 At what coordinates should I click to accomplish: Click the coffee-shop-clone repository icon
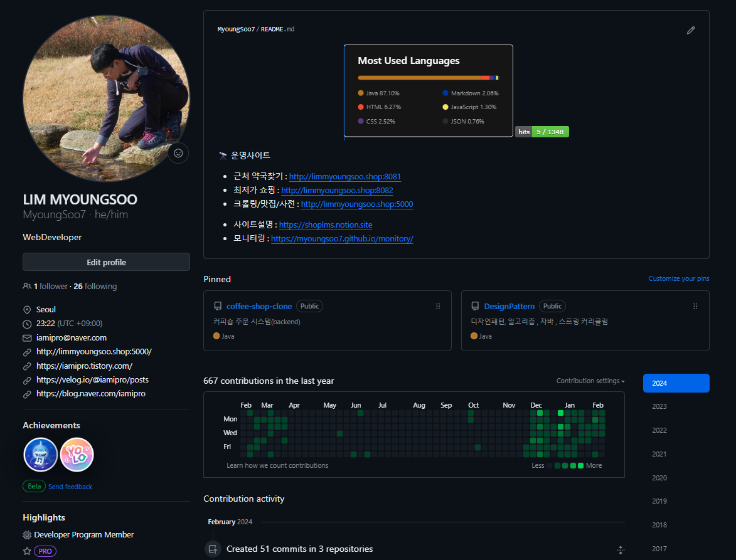[x=218, y=306]
